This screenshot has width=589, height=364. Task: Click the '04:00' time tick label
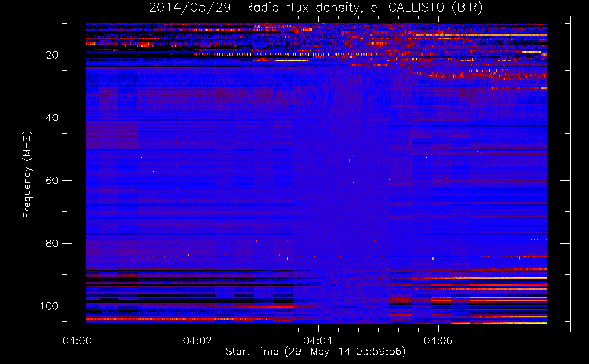click(77, 341)
